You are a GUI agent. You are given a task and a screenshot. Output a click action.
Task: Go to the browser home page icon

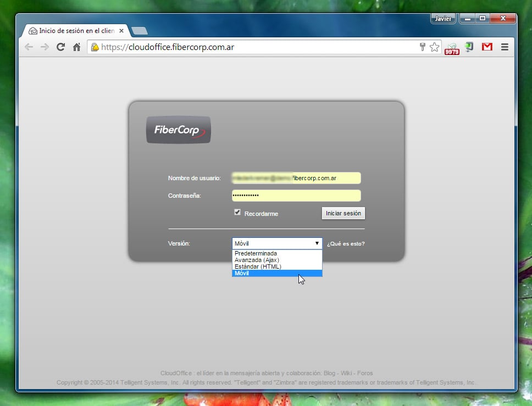coord(77,47)
